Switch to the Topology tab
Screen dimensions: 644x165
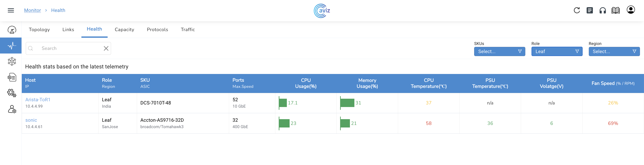39,29
